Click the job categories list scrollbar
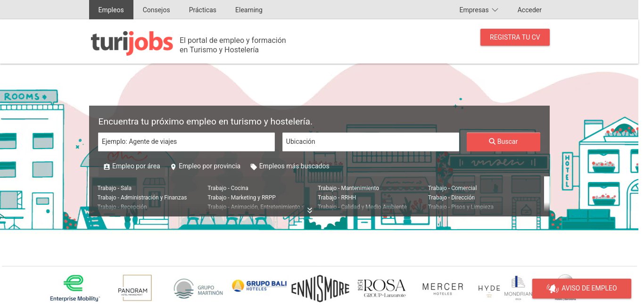Image resolution: width=644 pixels, height=307 pixels. pyautogui.click(x=547, y=194)
